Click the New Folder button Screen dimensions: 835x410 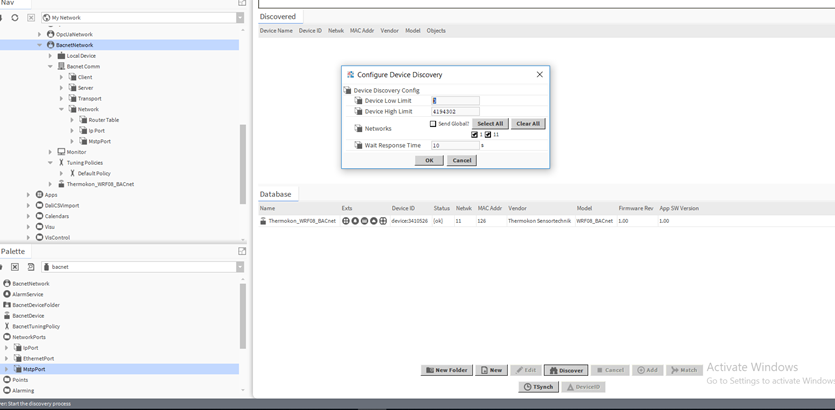click(447, 370)
